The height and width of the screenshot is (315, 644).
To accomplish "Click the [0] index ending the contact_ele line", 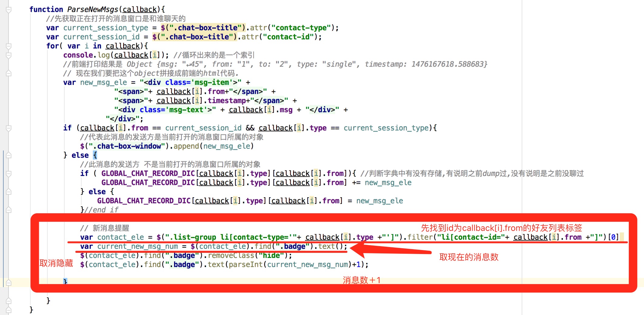I will click(613, 237).
